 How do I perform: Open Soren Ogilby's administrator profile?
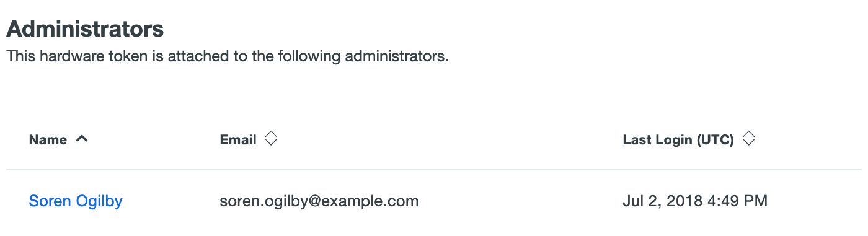tap(76, 201)
